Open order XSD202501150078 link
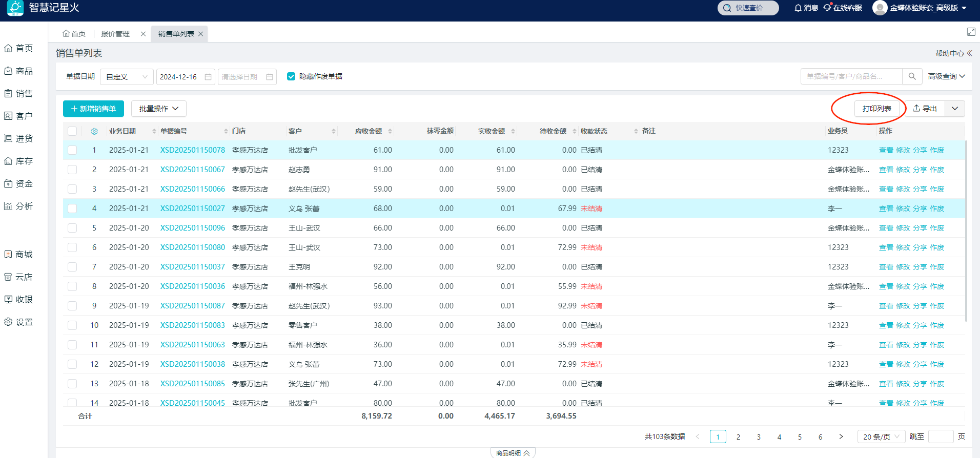The width and height of the screenshot is (980, 458). point(193,150)
